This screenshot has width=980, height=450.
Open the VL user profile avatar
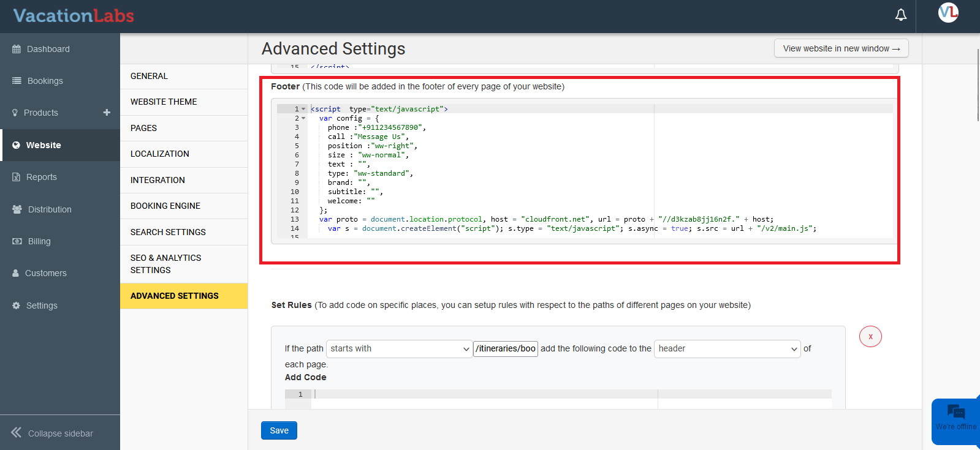tap(948, 13)
